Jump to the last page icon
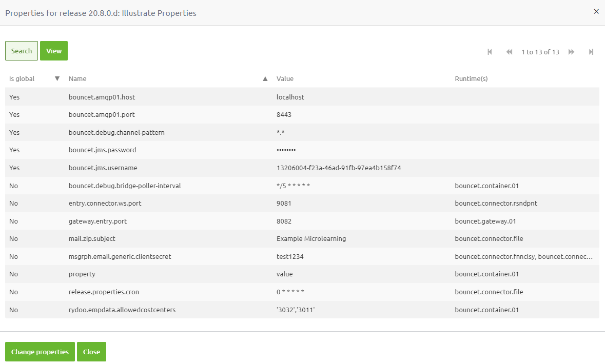Image resolution: width=605 pixels, height=364 pixels. coord(591,51)
